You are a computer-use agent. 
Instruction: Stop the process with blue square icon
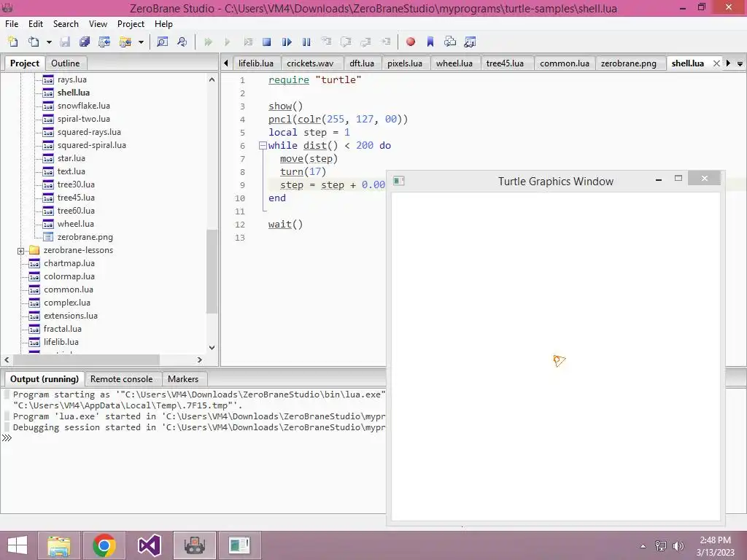(x=267, y=42)
